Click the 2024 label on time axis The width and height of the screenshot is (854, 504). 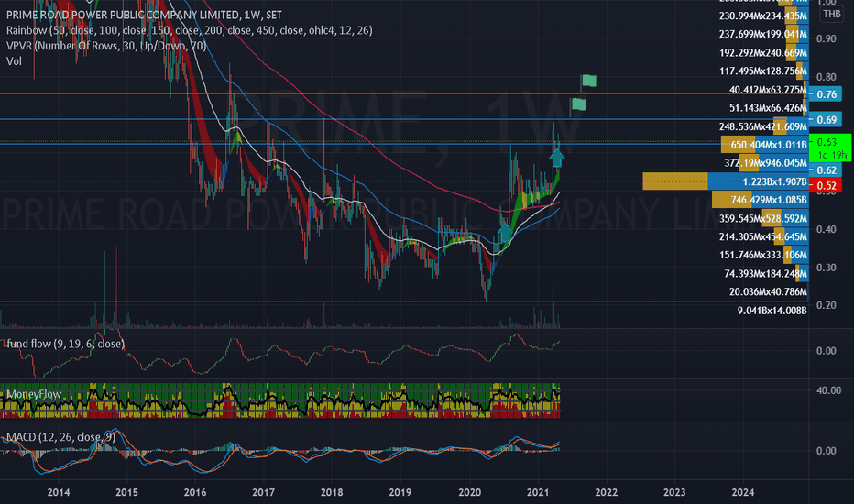click(x=743, y=493)
